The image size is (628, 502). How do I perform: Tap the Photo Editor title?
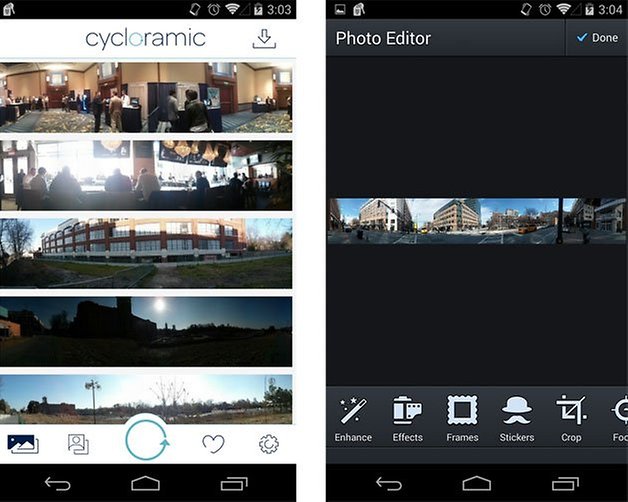[383, 38]
